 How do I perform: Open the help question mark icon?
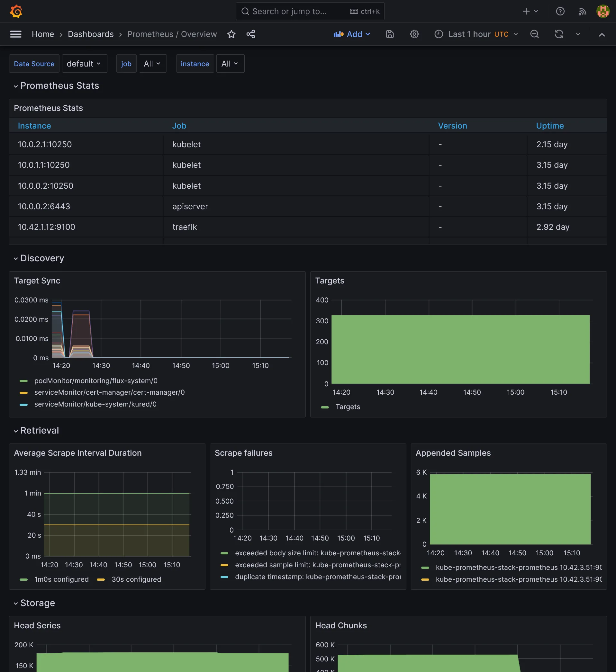pos(560,11)
